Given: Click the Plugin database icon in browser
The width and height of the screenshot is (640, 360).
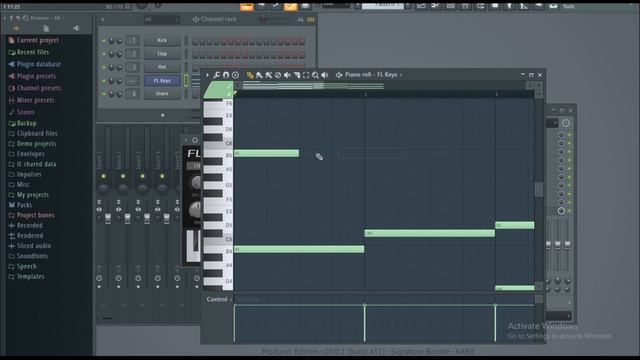Looking at the screenshot, I should click(11, 64).
